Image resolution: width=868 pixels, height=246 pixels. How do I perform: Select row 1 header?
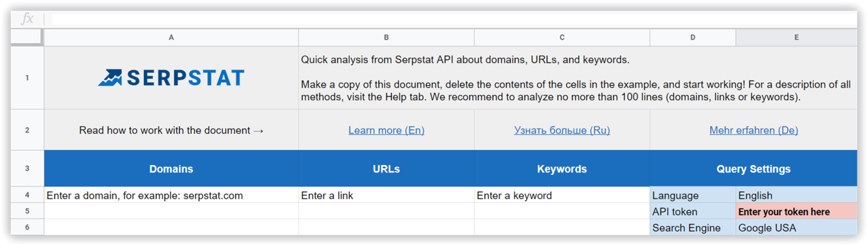pos(27,78)
